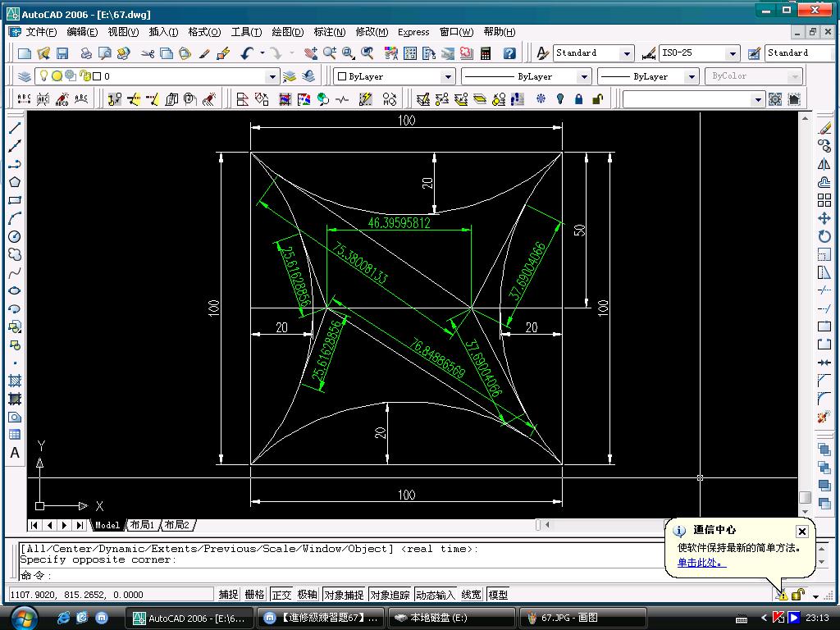Click the 单击此处 link in balloon
Image resolution: width=840 pixels, height=630 pixels.
pos(702,563)
